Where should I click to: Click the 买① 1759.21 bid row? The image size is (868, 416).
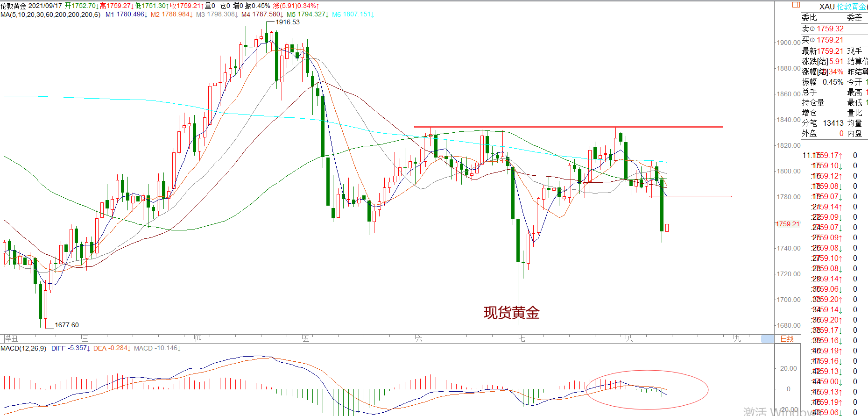[834, 40]
